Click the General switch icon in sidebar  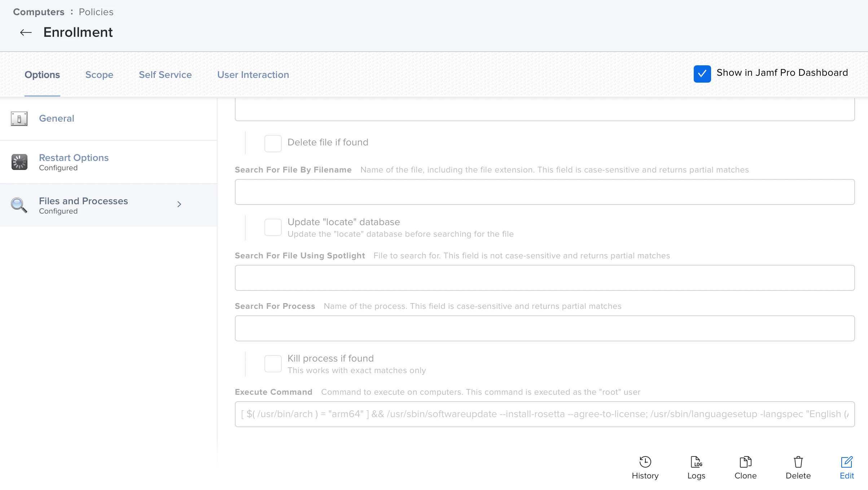19,119
